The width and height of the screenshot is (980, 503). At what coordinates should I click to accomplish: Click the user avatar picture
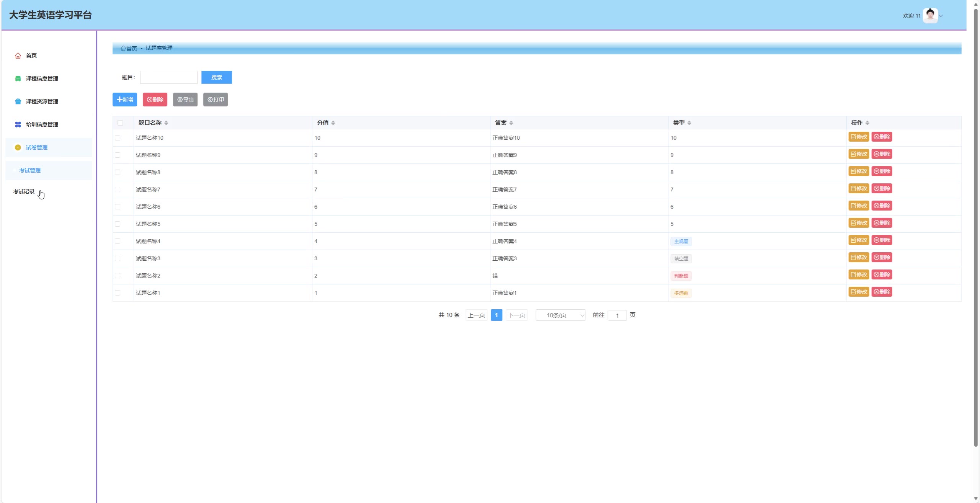click(930, 16)
